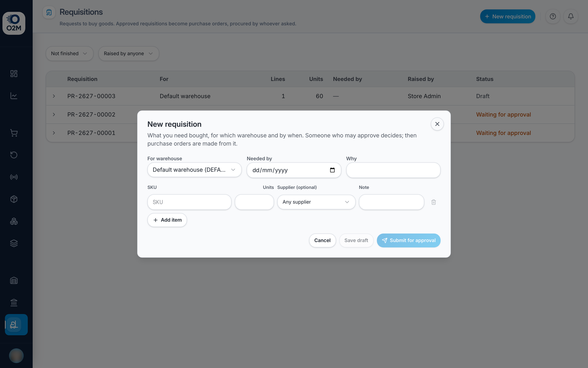Click the Draft status cell
This screenshot has height=368, width=588.
click(483, 96)
